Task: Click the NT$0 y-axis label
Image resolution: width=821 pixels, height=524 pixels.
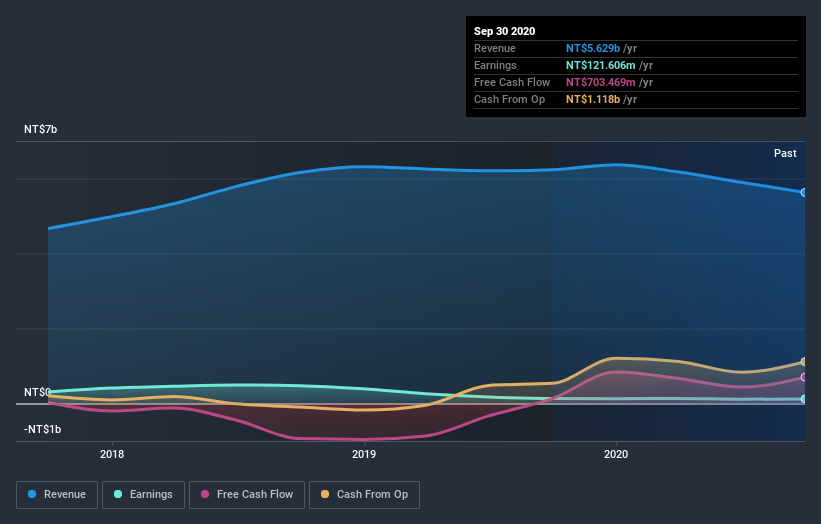Action: pyautogui.click(x=37, y=392)
